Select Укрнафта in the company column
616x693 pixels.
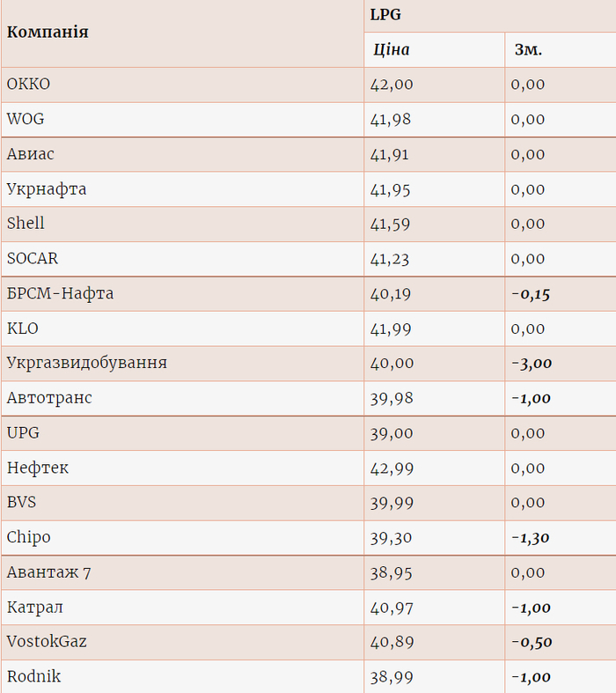[x=47, y=189]
